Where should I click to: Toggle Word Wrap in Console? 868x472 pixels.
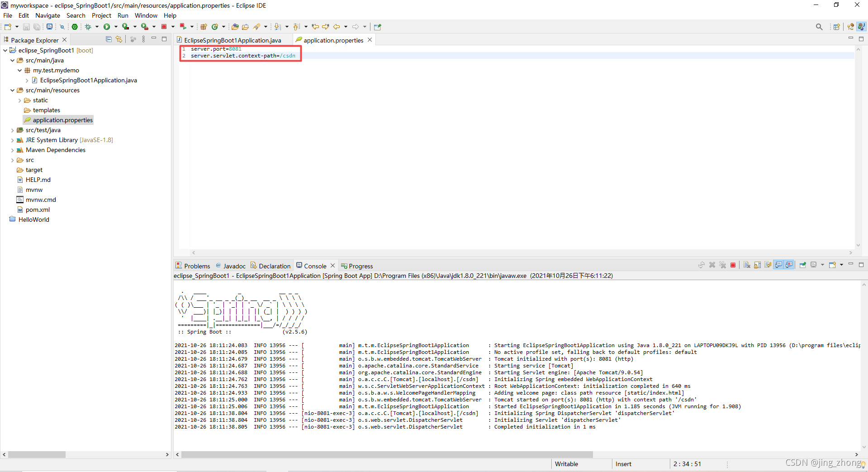pyautogui.click(x=768, y=265)
